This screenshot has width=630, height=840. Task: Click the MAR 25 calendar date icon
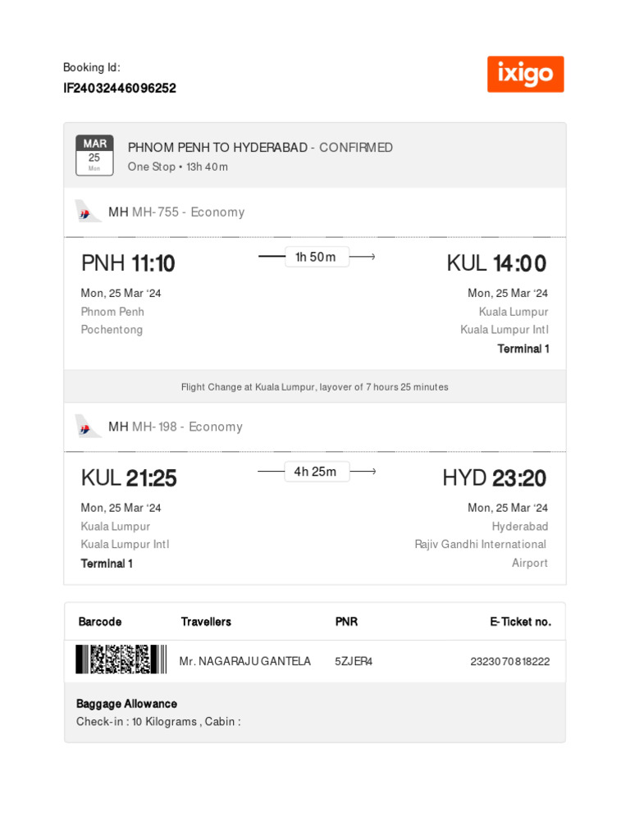coord(94,155)
